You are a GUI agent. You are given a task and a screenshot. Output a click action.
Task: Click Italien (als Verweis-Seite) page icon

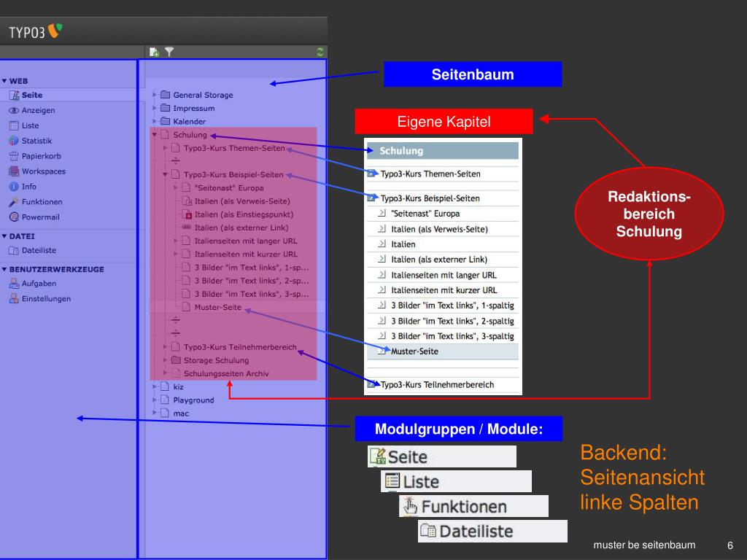(x=187, y=201)
